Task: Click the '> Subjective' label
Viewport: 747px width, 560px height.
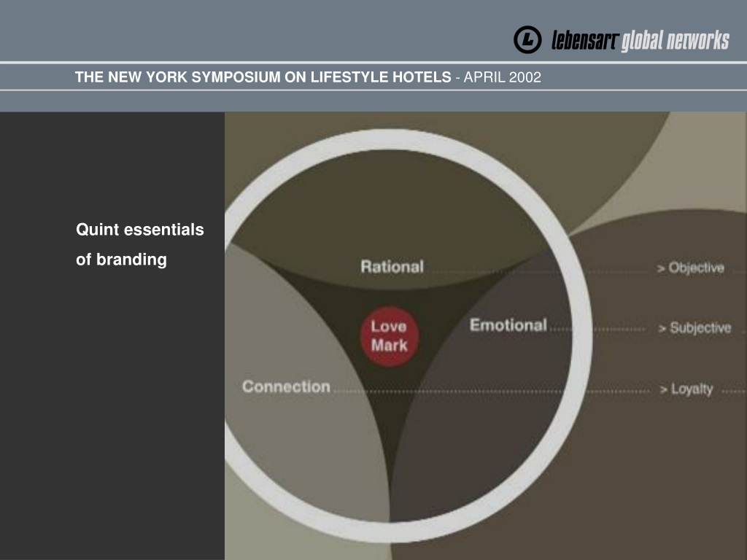Action: pos(695,328)
